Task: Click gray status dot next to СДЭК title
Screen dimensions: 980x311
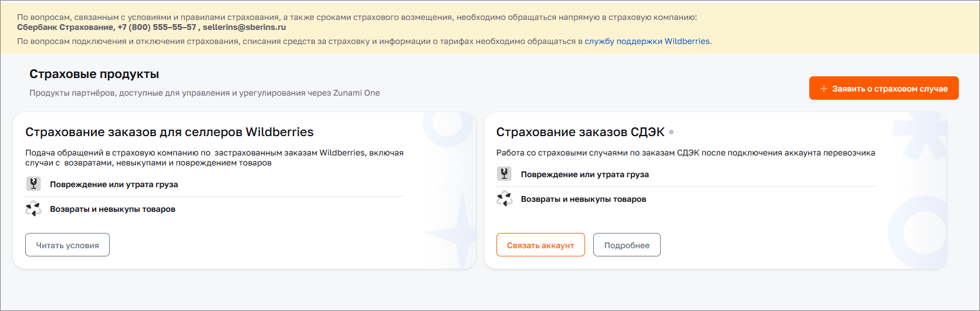Action: click(671, 132)
